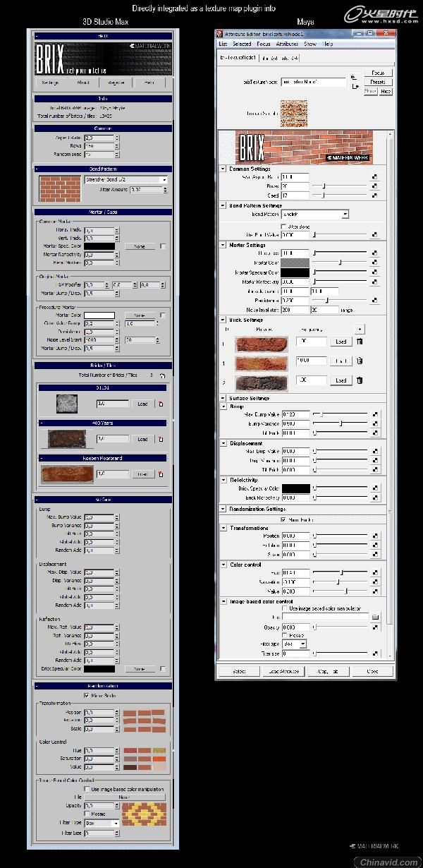Toggle checkbox beside Mortar Spec. Color None button

[x=163, y=246]
